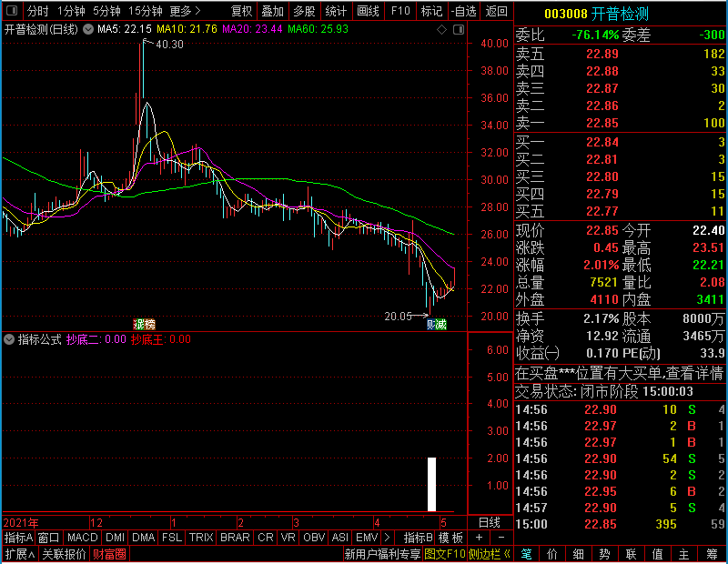This screenshot has height=564, width=728.
Task: Select the 主 main force tab
Action: tap(684, 554)
